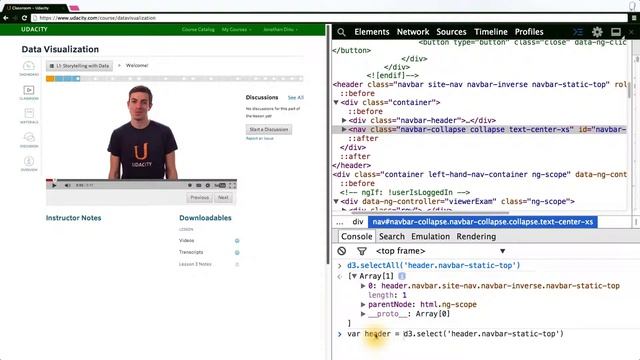Switch to the Profiles panel
The image size is (640, 360).
pyautogui.click(x=529, y=32)
